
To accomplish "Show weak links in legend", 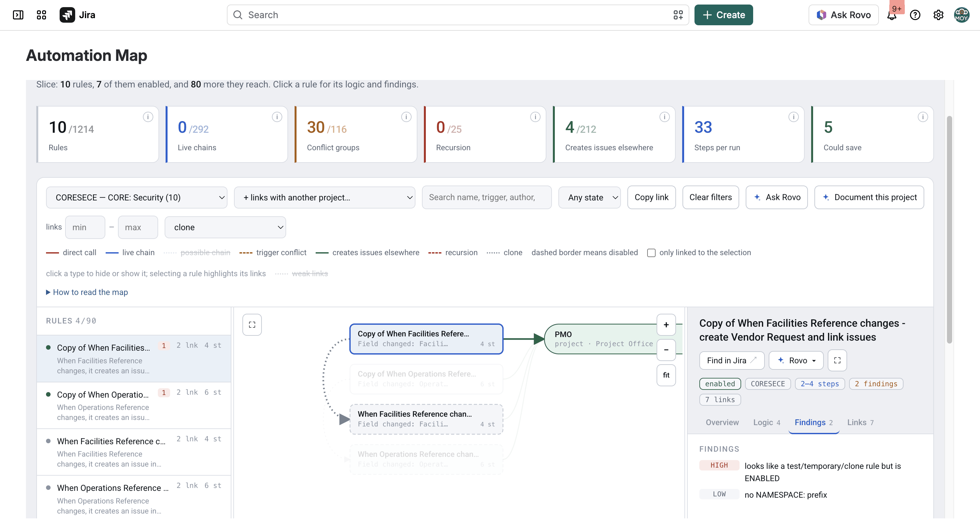I will [x=301, y=273].
